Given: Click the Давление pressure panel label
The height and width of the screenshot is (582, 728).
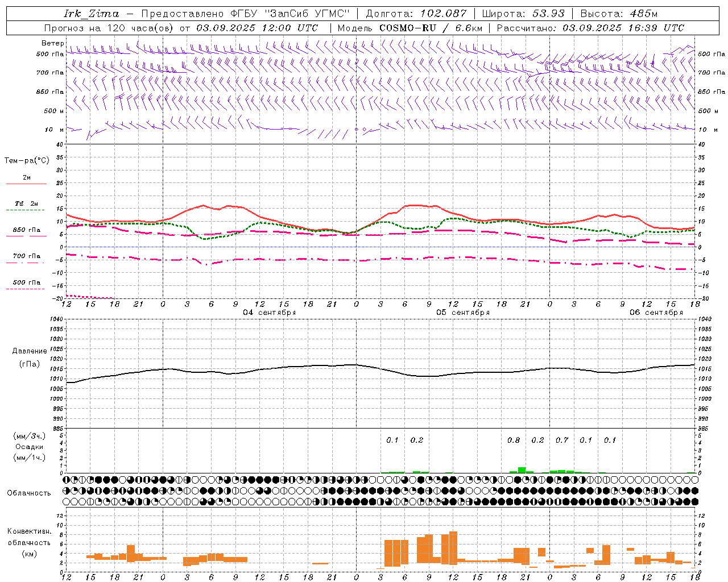Looking at the screenshot, I should point(30,351).
